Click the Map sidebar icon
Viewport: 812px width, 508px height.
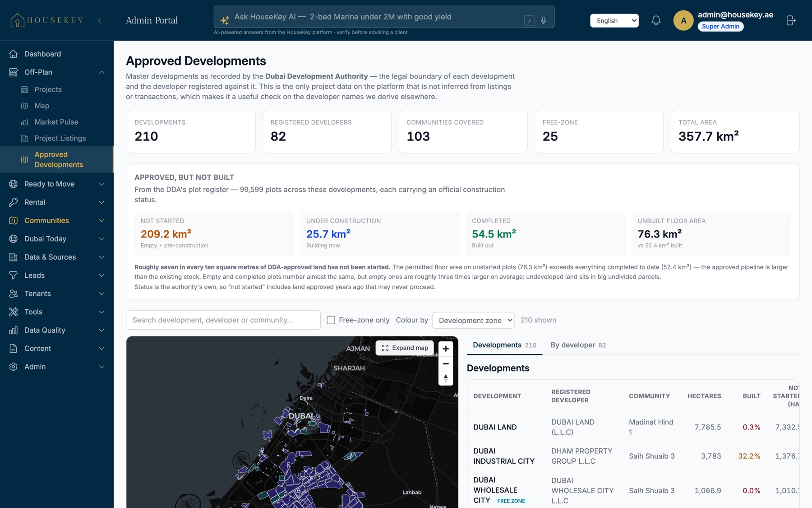[25, 106]
